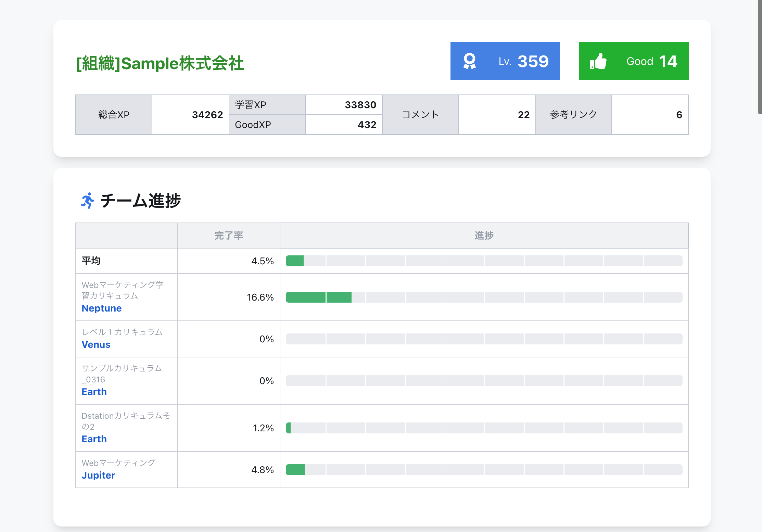Open the Venus team link
762x532 pixels.
coord(96,345)
